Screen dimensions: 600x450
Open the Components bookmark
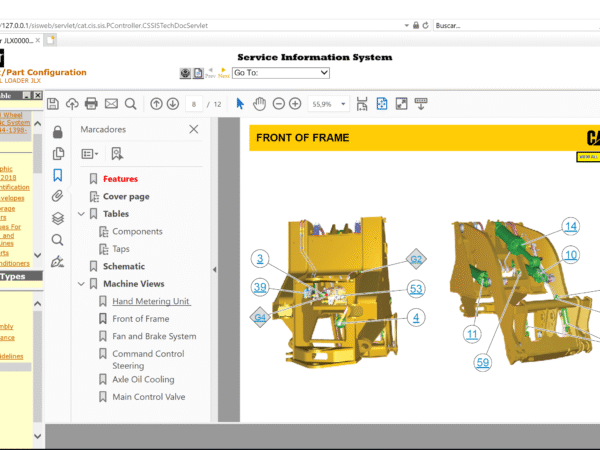pyautogui.click(x=137, y=232)
